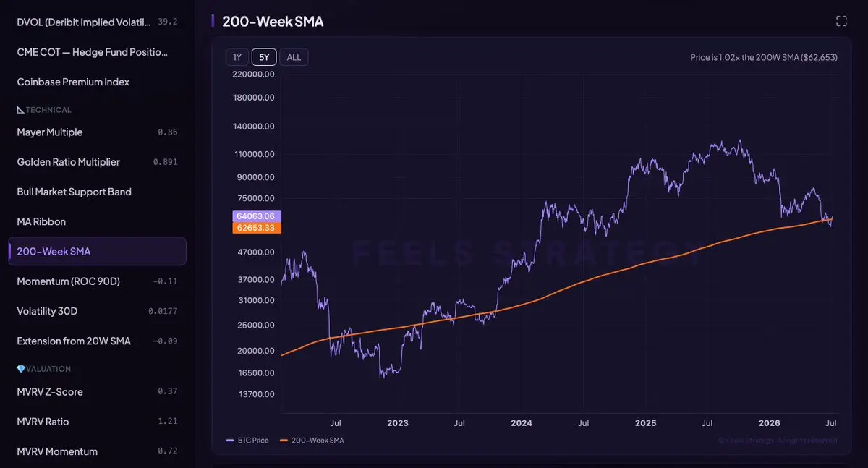Open Volatility 30D indicator
The image size is (868, 468).
point(97,311)
